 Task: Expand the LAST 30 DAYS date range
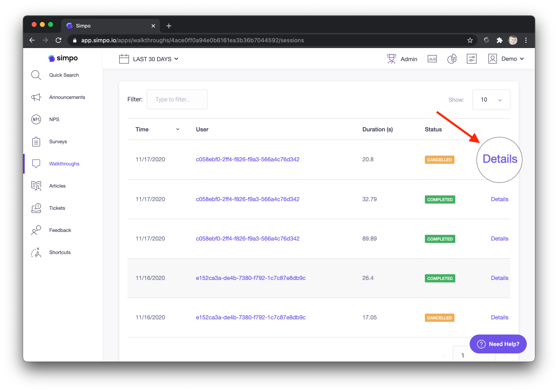point(156,59)
